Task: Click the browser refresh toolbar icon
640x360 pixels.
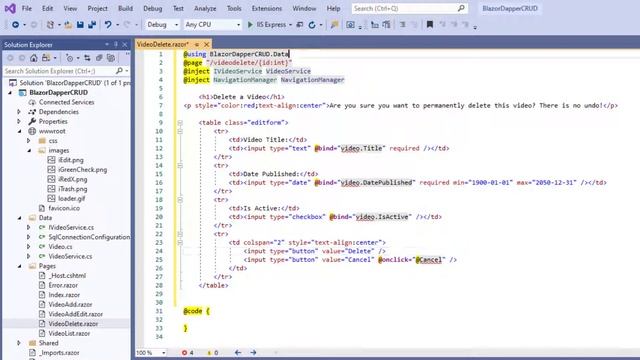Action: (312, 25)
